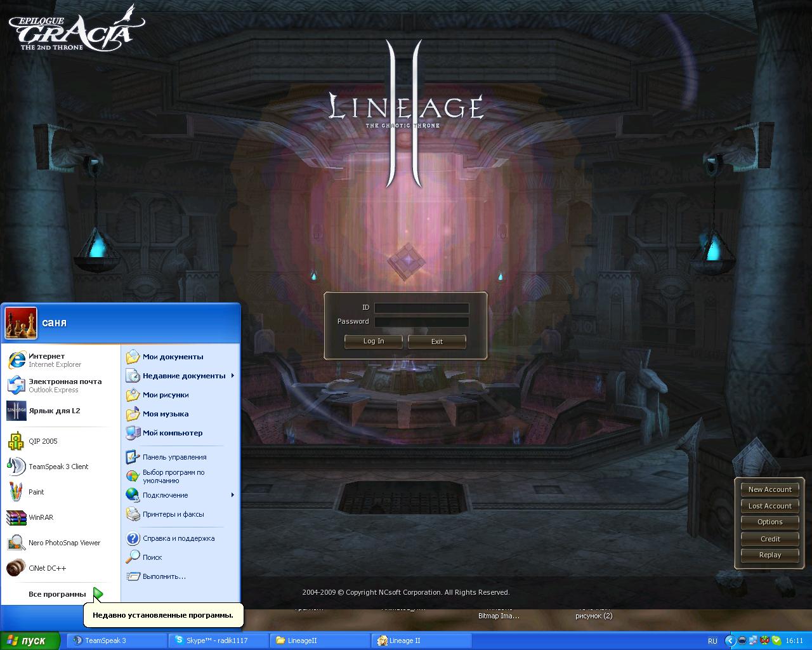Click the New Account button
Viewport: 812px width, 650px height.
769,489
